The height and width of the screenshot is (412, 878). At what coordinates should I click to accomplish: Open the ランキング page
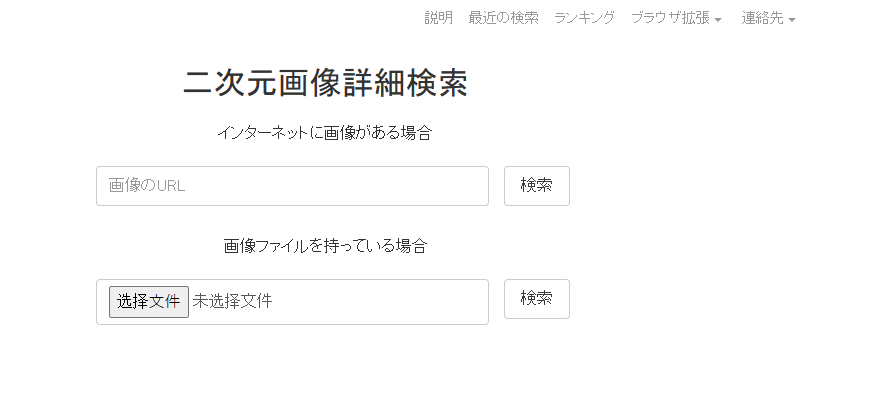584,18
